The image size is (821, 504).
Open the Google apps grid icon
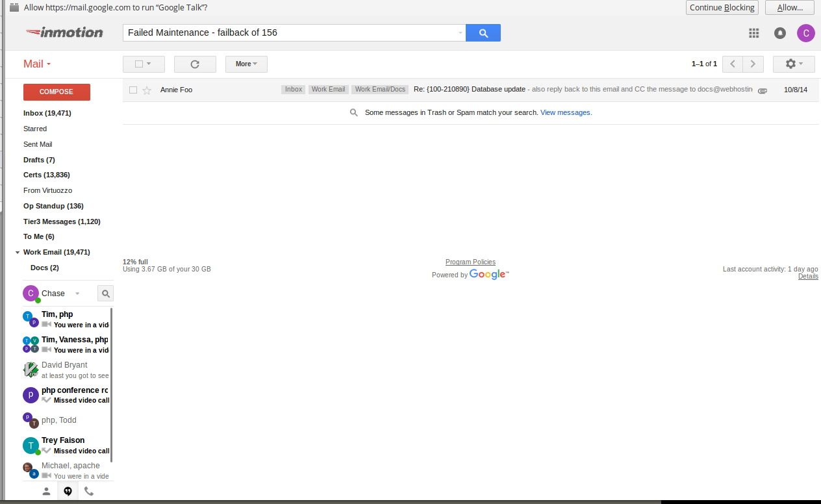click(753, 33)
